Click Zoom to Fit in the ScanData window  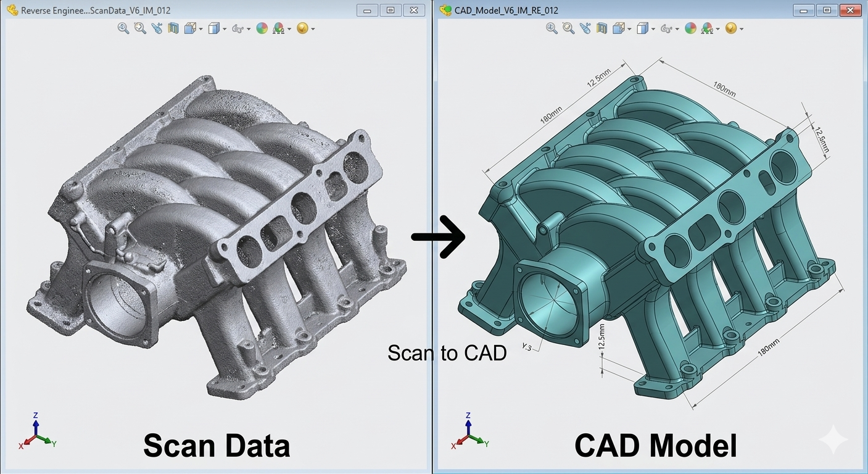tap(123, 28)
